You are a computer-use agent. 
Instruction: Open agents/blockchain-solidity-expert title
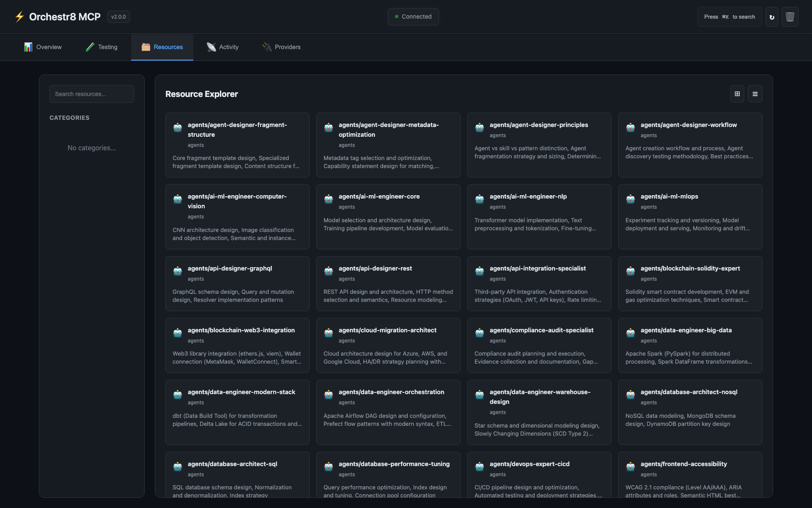point(690,268)
